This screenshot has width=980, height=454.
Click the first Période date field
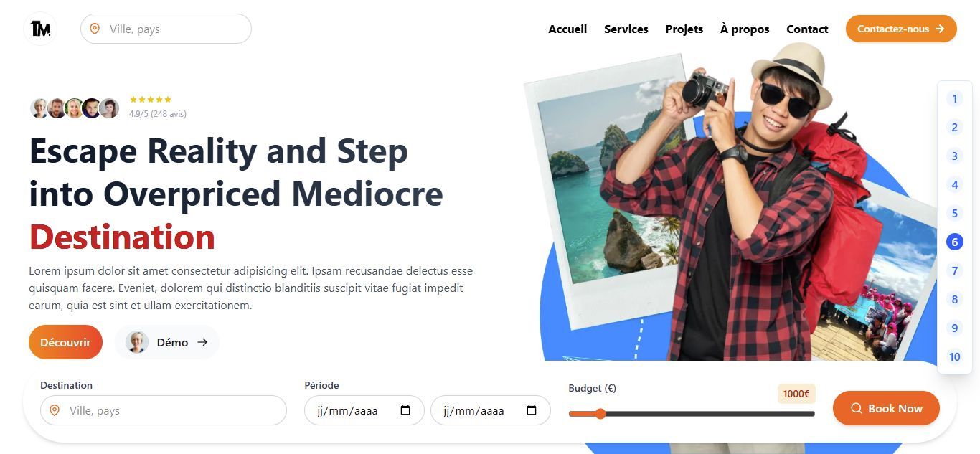click(364, 410)
